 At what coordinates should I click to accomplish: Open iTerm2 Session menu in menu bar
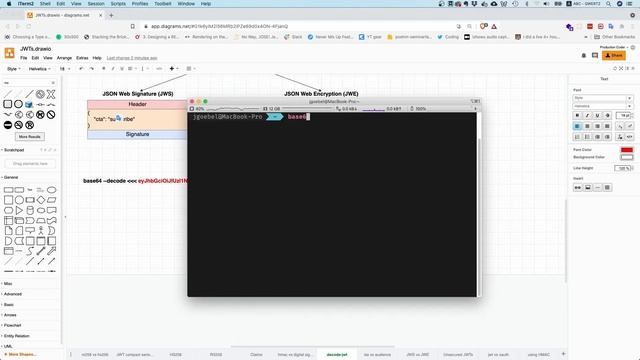(x=96, y=4)
